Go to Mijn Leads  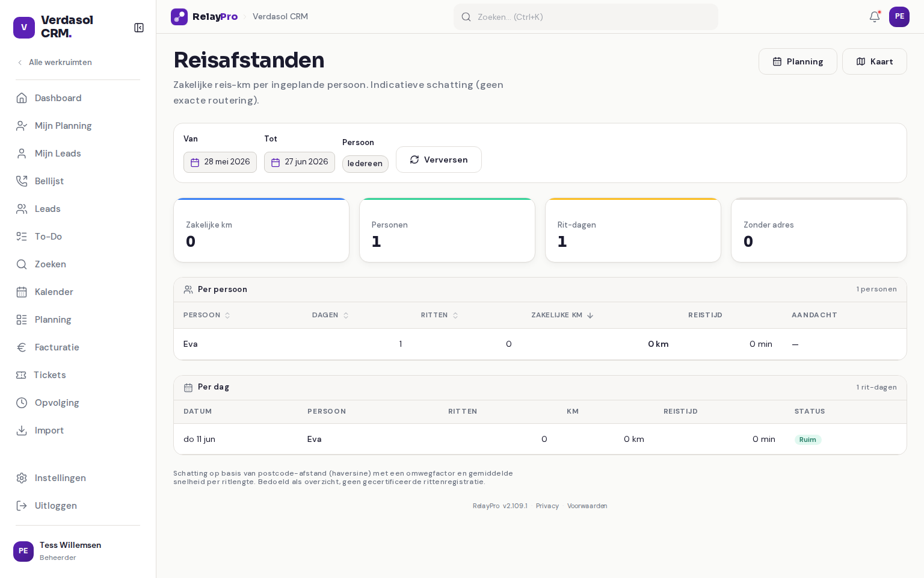[78, 154]
